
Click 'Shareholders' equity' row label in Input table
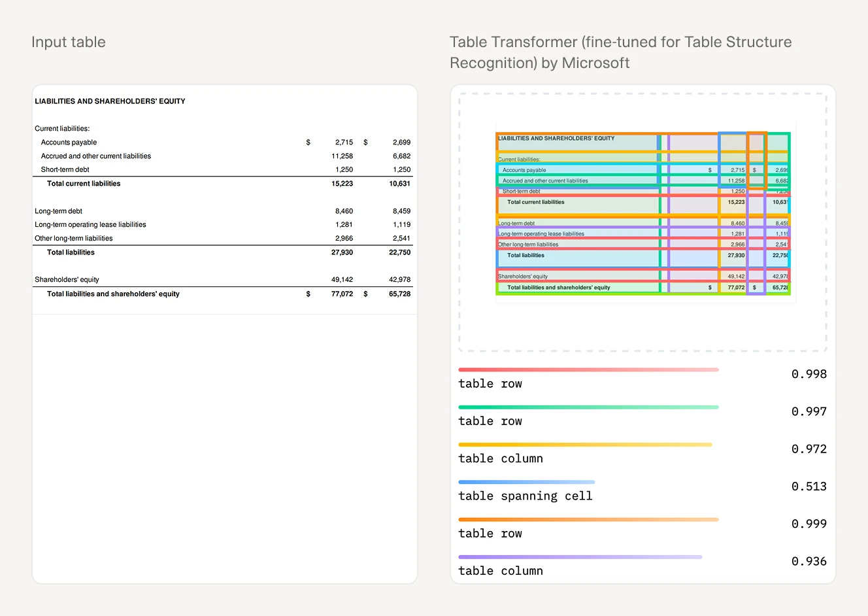(x=67, y=279)
